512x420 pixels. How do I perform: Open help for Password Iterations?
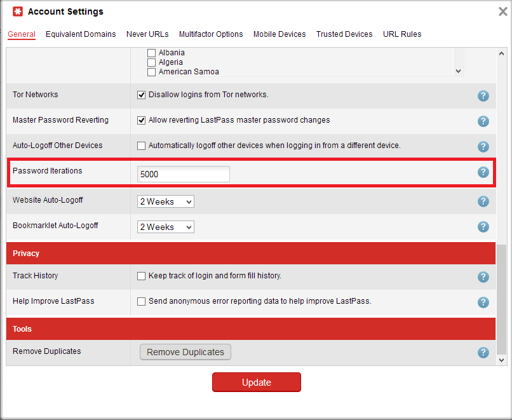point(483,172)
